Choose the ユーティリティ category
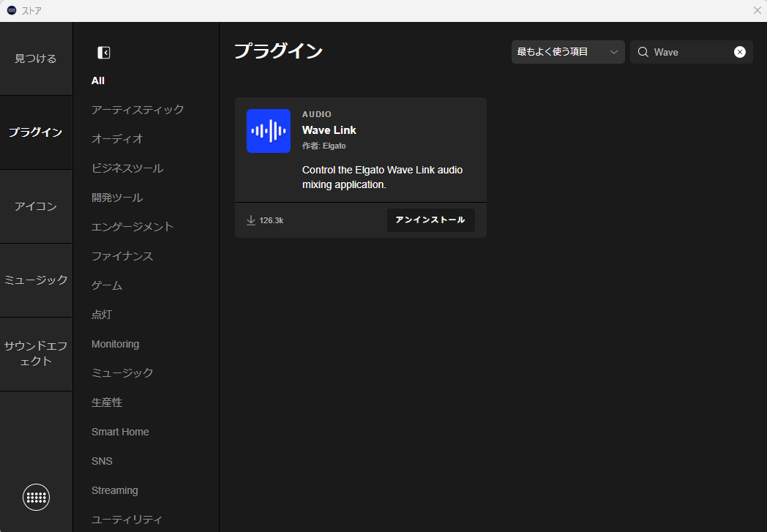The height and width of the screenshot is (532, 767). (127, 520)
